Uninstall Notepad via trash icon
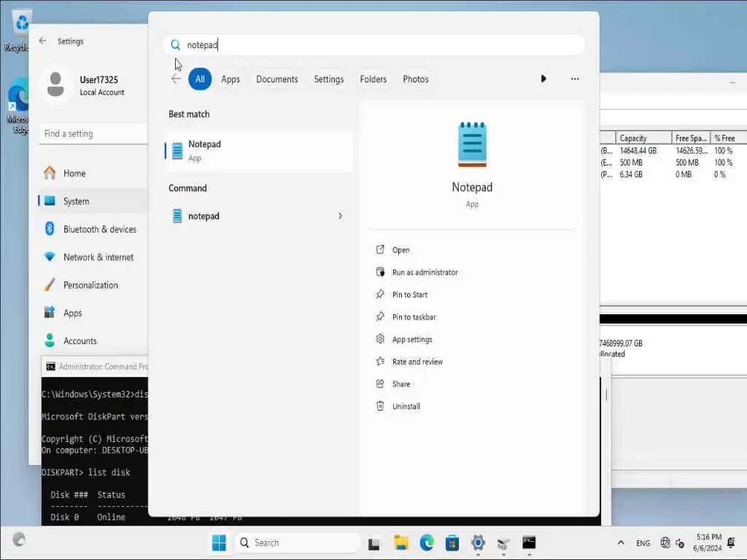 380,406
